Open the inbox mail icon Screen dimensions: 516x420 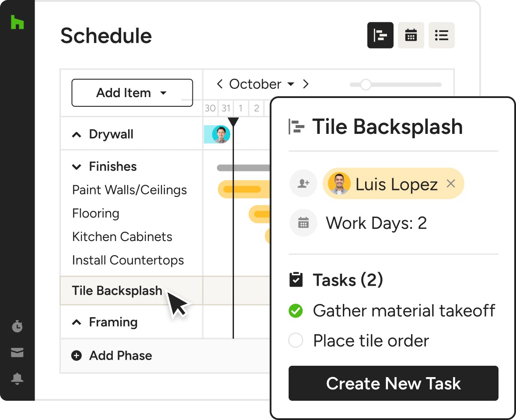click(x=17, y=353)
